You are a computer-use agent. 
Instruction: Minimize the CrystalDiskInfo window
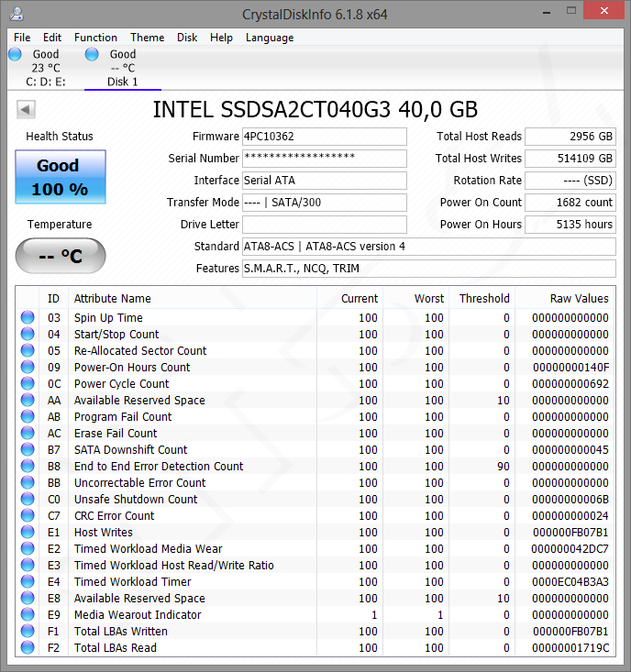(547, 13)
